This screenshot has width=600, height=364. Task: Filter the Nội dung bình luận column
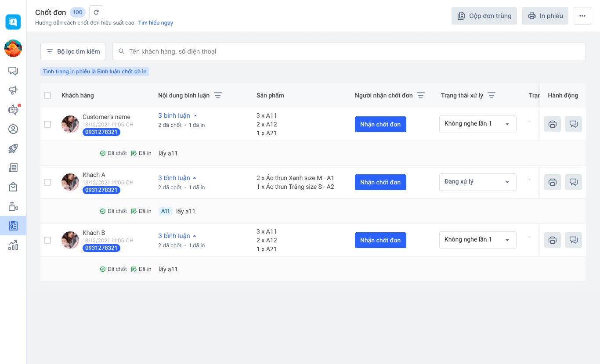[218, 95]
